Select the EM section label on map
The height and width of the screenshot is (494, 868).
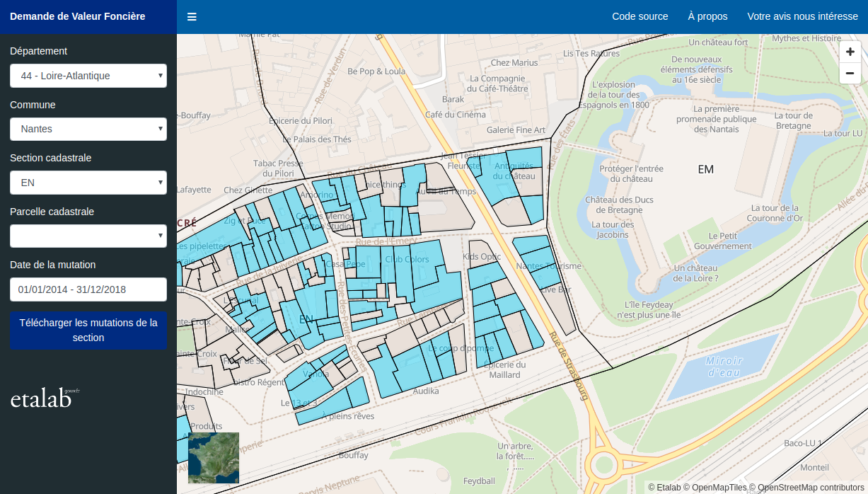coord(705,169)
